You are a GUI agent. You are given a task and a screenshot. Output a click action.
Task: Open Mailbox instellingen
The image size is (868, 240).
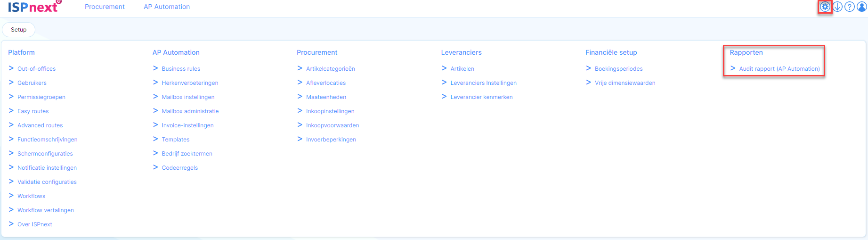[x=188, y=97]
